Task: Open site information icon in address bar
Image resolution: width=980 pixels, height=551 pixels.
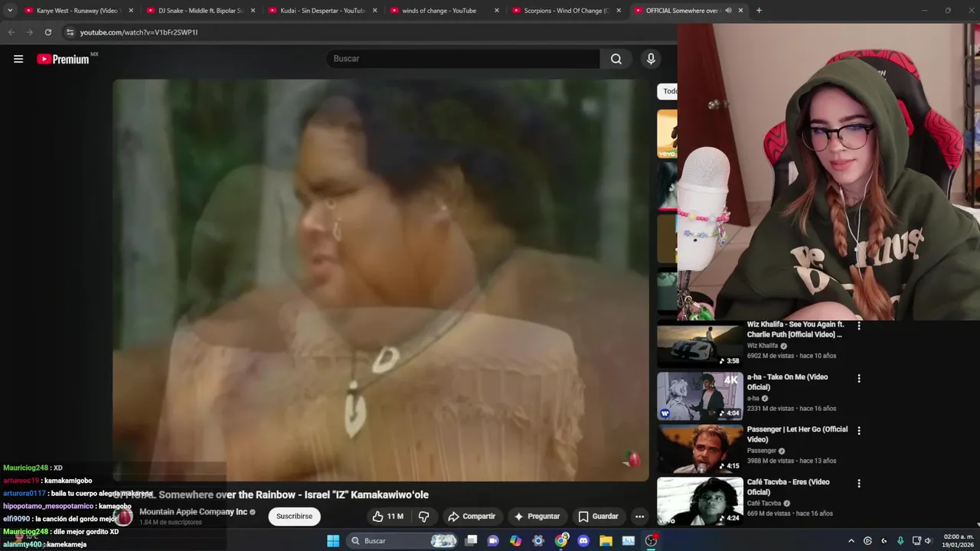Action: pyautogui.click(x=70, y=32)
